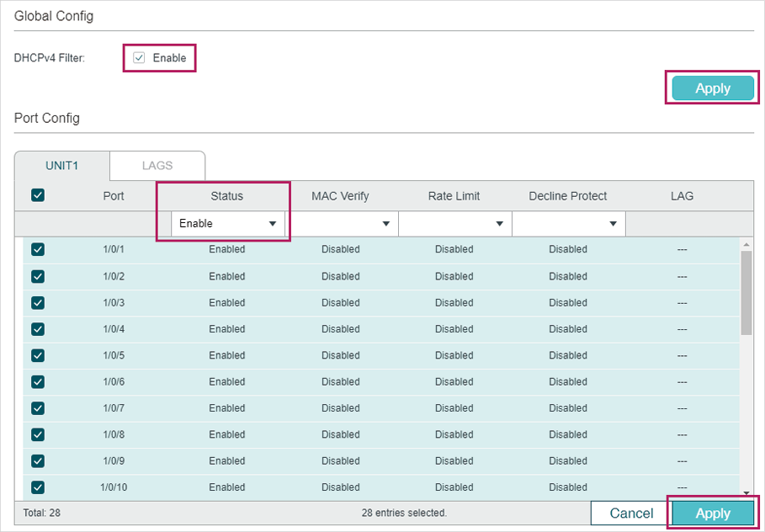The width and height of the screenshot is (765, 532).
Task: Open the LAGS tab
Action: [x=157, y=166]
